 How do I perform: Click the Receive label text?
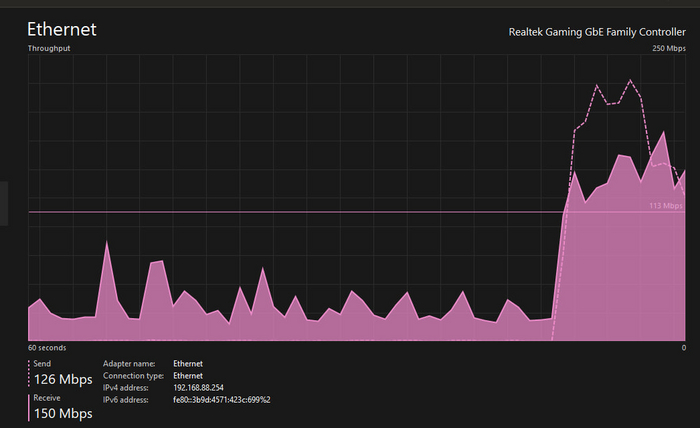(x=47, y=397)
